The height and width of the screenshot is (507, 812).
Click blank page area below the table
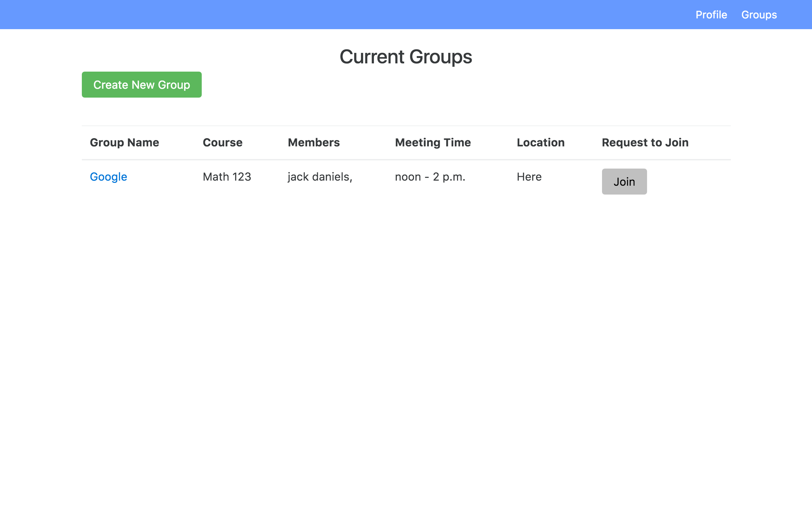(x=406, y=335)
